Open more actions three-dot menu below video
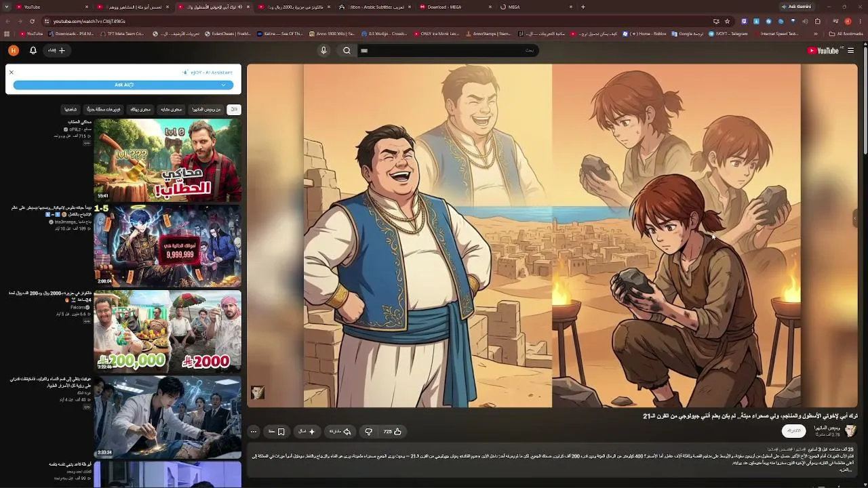 click(x=254, y=431)
